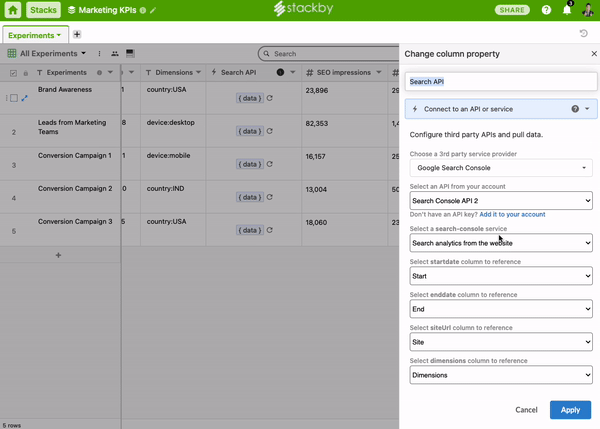Click the Marketing KPIs info icon
Viewport: 600px width, 429px height.
click(143, 10)
